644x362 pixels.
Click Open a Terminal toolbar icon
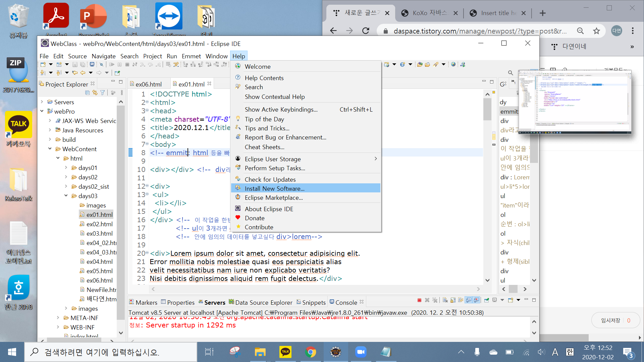pos(92,64)
